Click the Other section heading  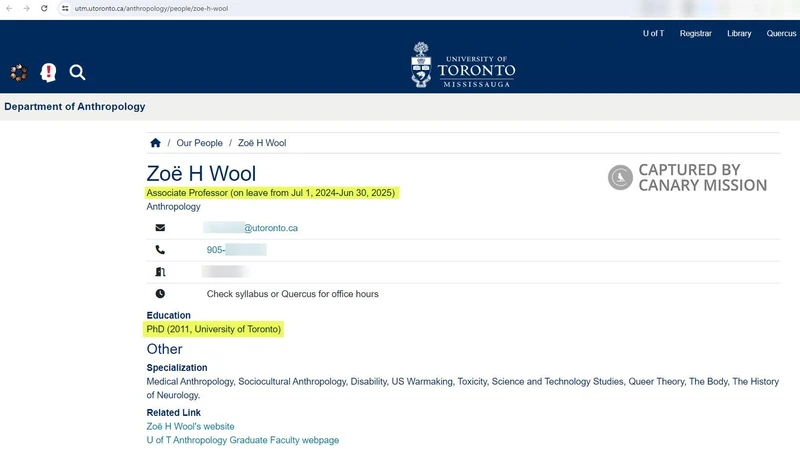(x=164, y=349)
